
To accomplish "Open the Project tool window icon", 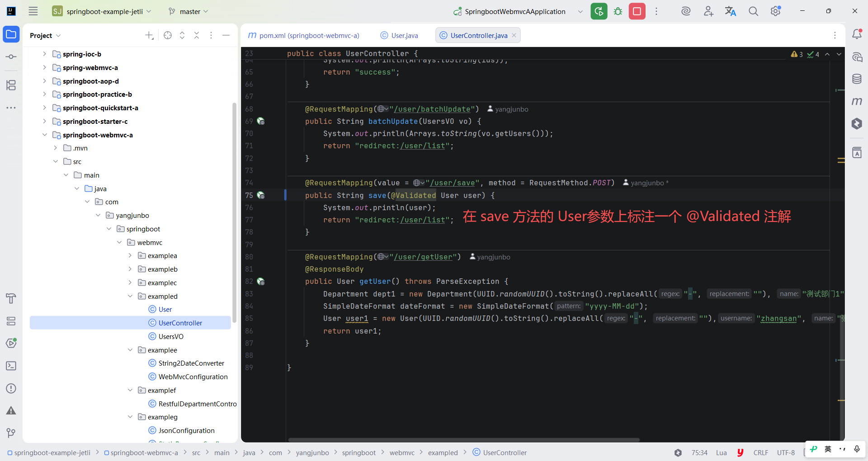I will click(x=11, y=34).
